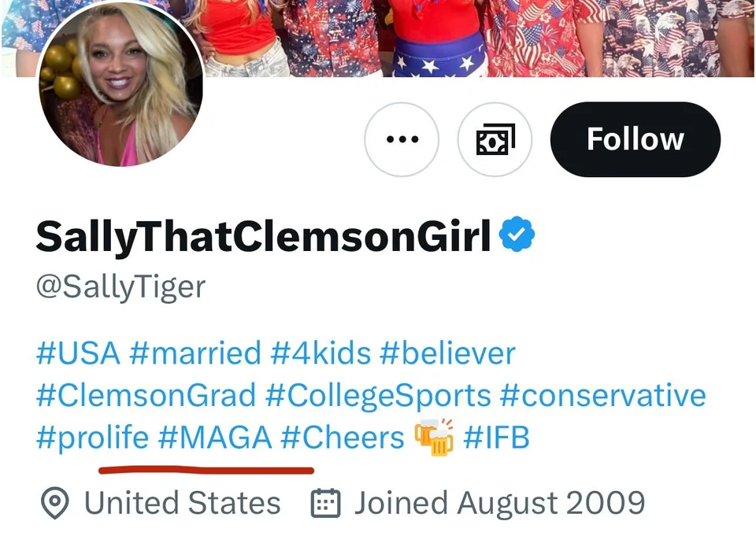Click the blue verified checkmark badge
756x543 pixels.
pyautogui.click(x=517, y=235)
